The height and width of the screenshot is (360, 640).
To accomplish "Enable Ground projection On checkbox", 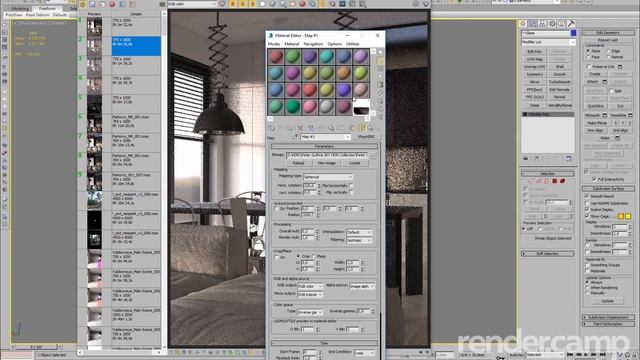I will pos(276,209).
